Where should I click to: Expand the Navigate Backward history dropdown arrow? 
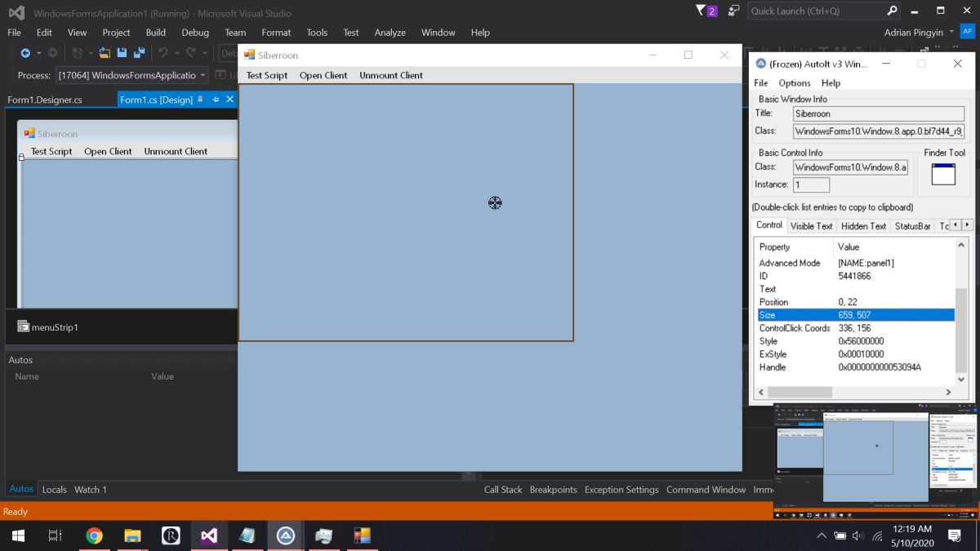[38, 53]
